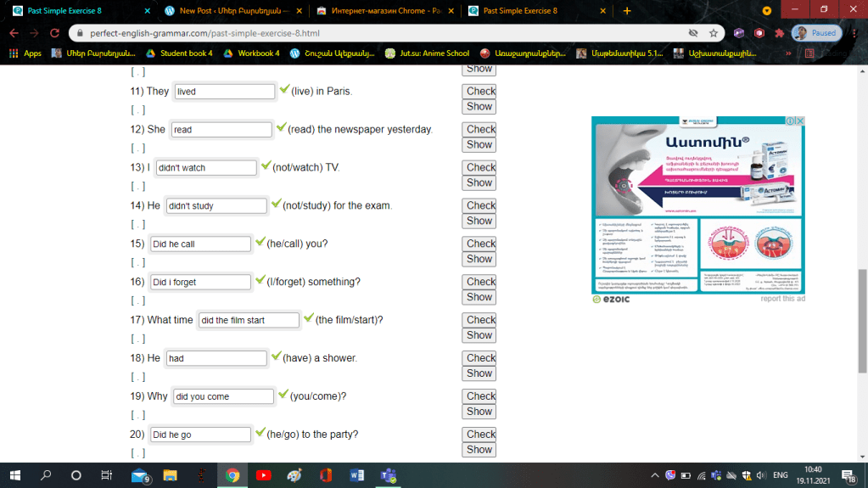
Task: Click the 'report this ad' link
Action: tap(782, 299)
